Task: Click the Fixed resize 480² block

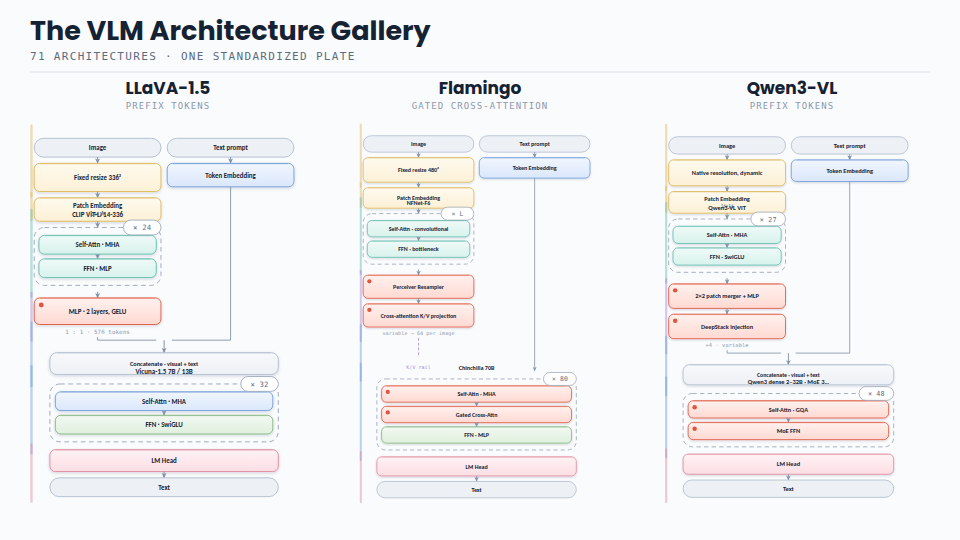Action: [418, 170]
